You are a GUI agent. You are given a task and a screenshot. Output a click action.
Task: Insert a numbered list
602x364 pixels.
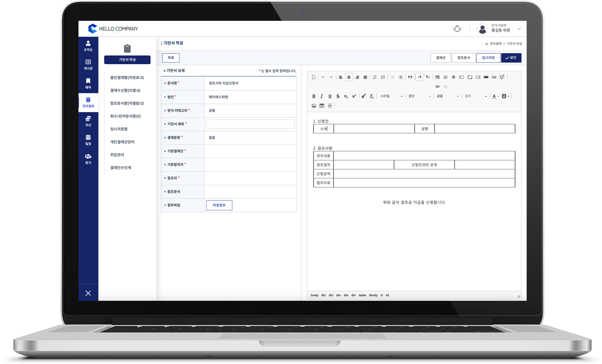(375, 77)
